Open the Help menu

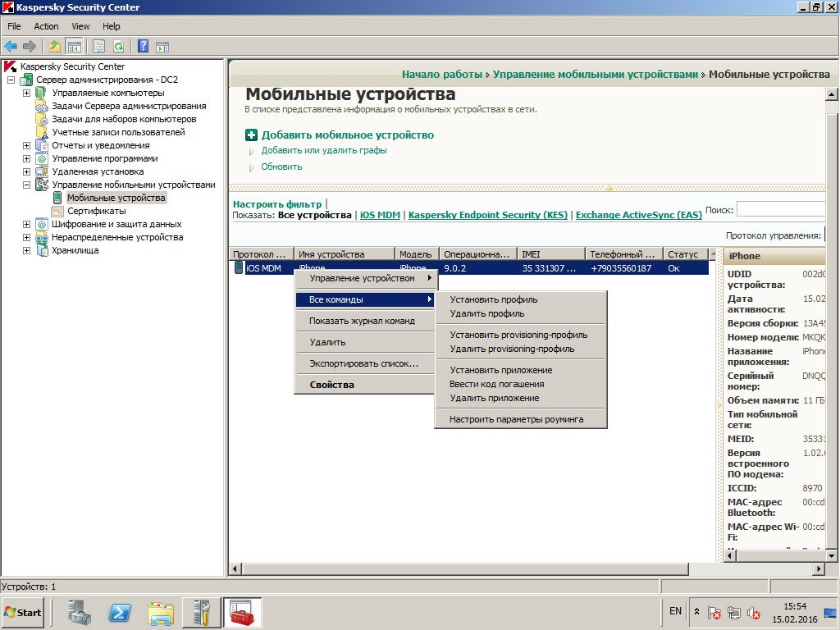112,26
